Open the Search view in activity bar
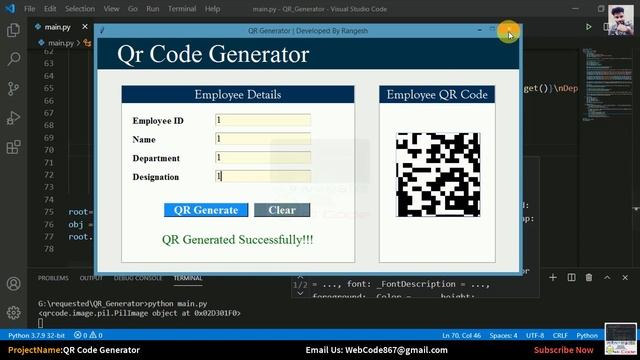The width and height of the screenshot is (640, 360). click(13, 59)
